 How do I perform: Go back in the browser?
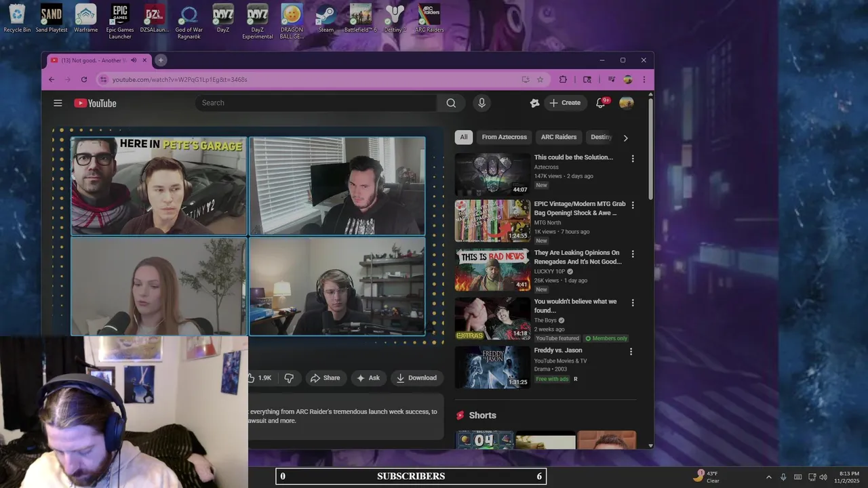[x=52, y=79]
